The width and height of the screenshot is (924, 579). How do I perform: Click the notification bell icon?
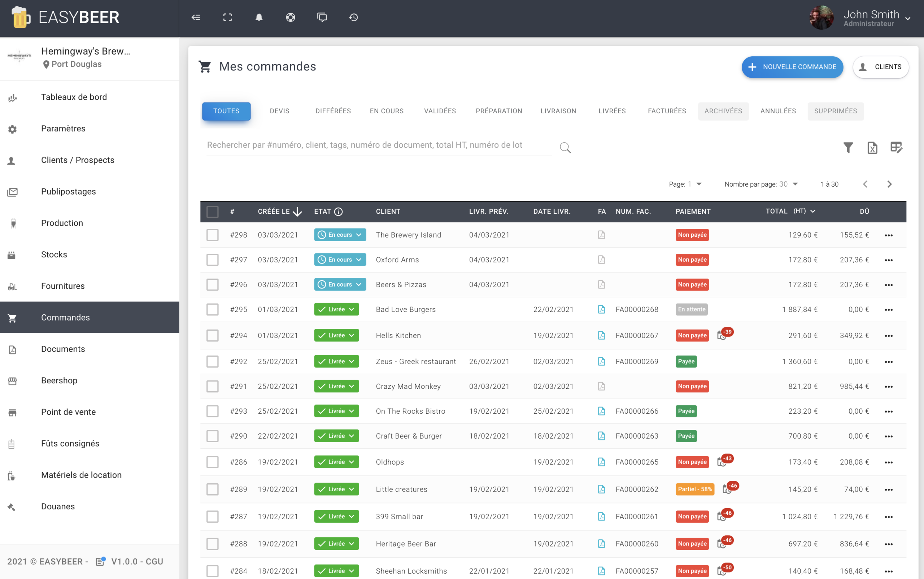coord(259,17)
